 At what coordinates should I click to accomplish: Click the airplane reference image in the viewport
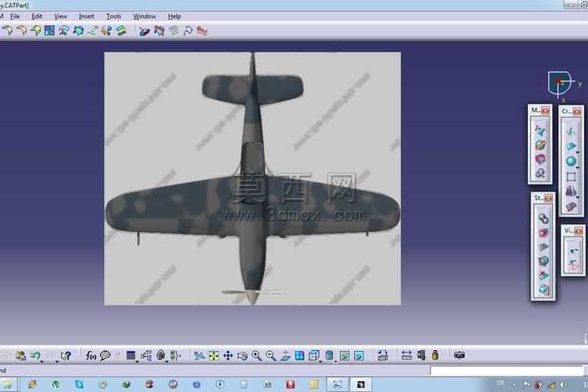coord(252,179)
